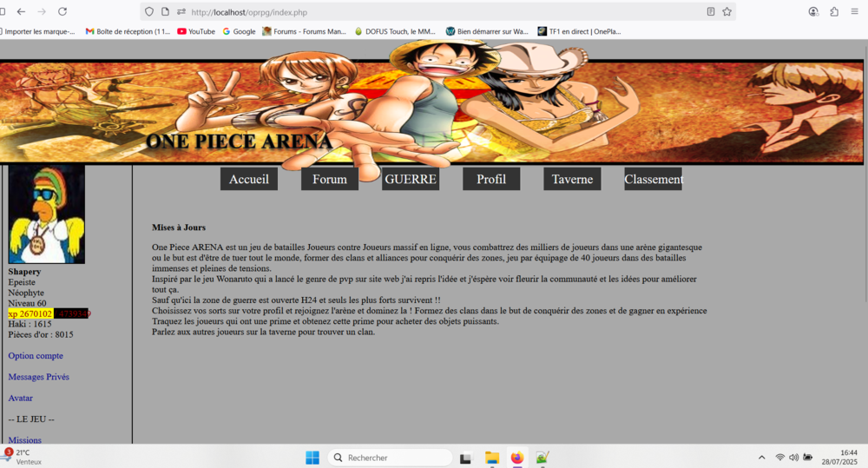Click the Haki : 1615 value
The height and width of the screenshot is (468, 868).
click(x=30, y=324)
